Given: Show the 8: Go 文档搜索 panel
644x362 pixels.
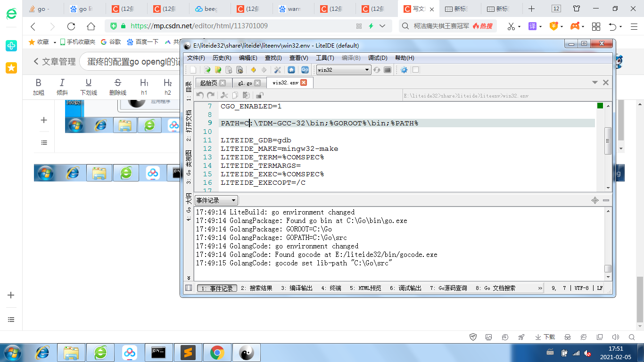Looking at the screenshot, I should (495, 288).
